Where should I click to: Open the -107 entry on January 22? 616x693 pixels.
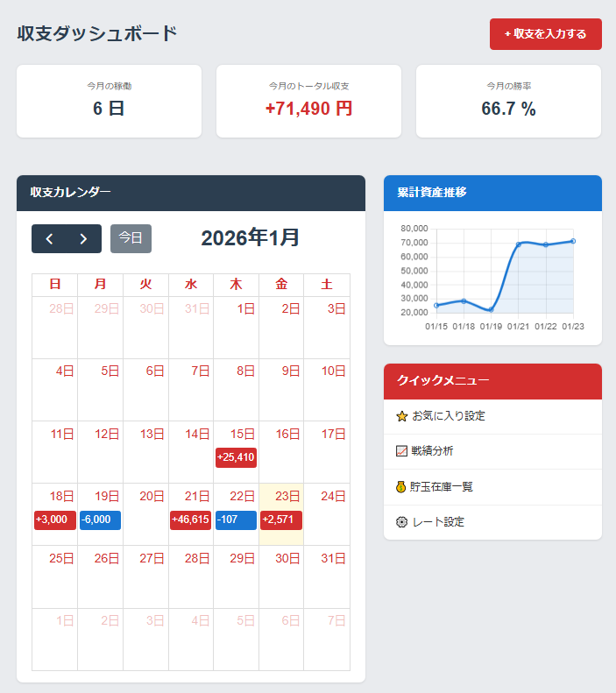[236, 520]
